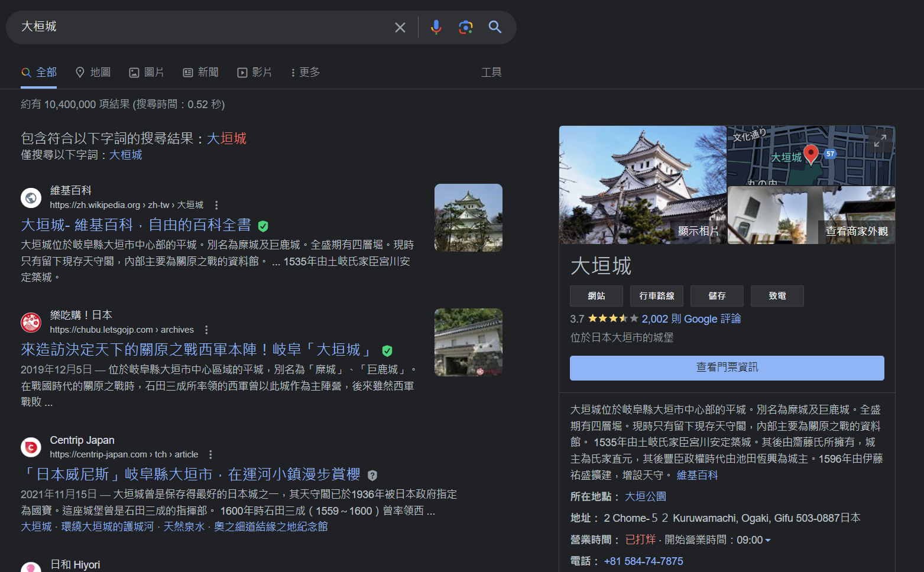
Task: Open 「日本威尼斯」岐阜縣大垣市 result
Action: click(x=191, y=474)
